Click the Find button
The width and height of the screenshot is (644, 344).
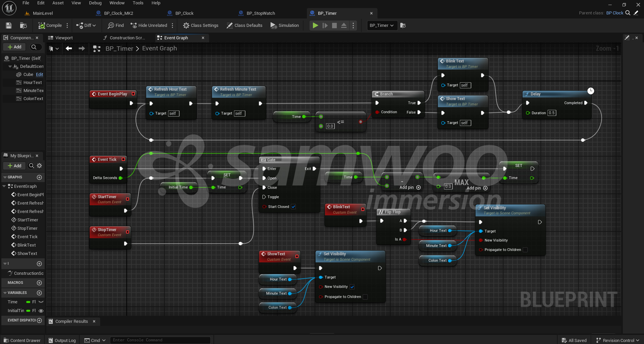click(x=116, y=26)
